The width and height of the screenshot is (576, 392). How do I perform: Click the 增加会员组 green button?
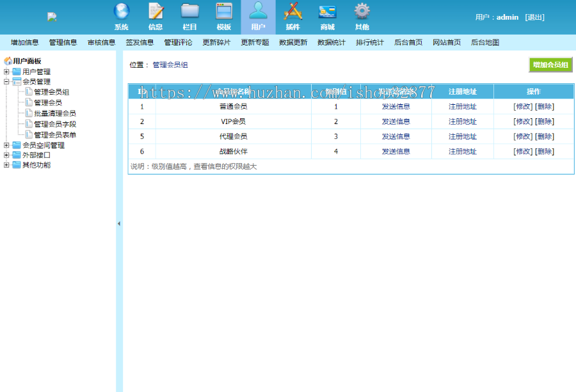click(550, 65)
